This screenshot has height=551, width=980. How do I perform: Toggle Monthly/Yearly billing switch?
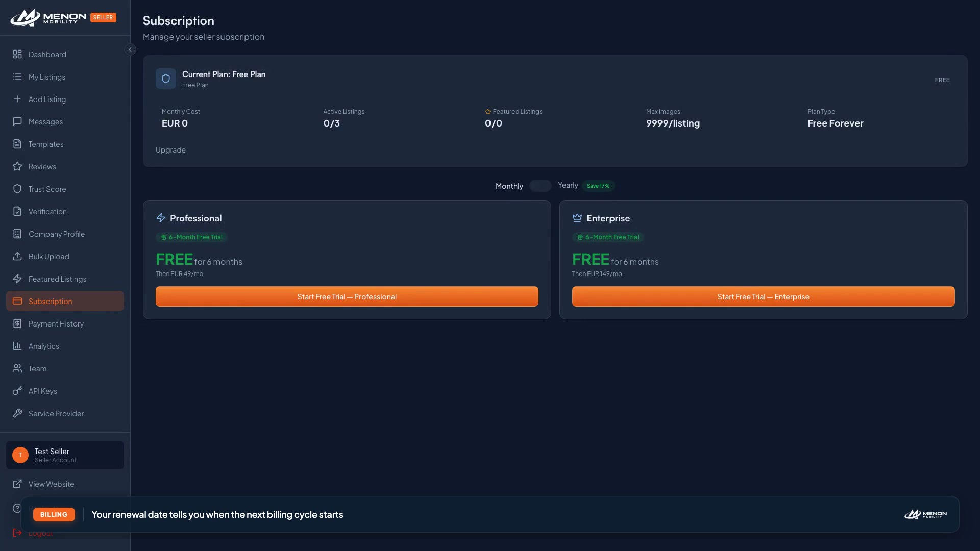pos(540,186)
